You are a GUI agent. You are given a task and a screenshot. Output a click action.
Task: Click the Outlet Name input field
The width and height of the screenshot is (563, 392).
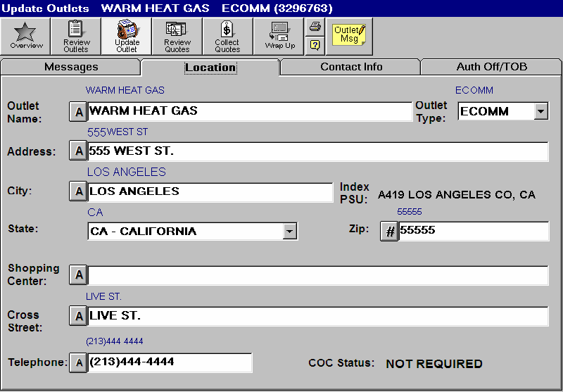click(x=250, y=112)
